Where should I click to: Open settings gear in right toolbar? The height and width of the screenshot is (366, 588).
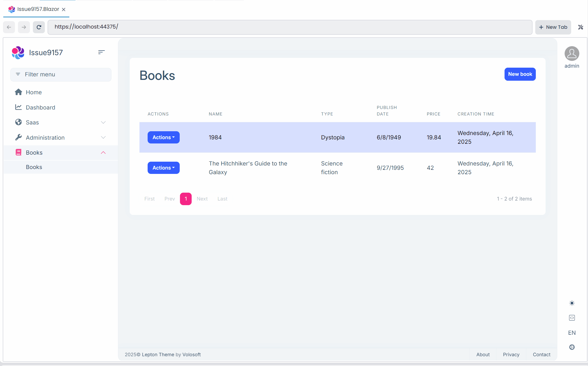coord(572,347)
